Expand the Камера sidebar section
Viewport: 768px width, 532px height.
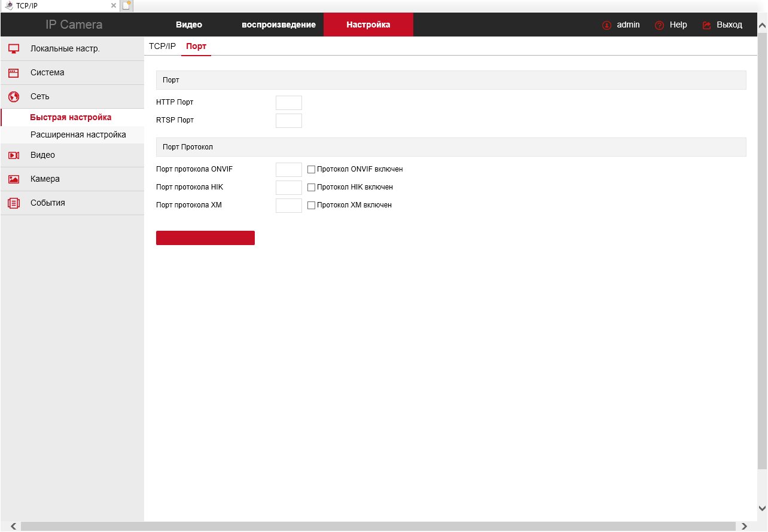coord(45,179)
